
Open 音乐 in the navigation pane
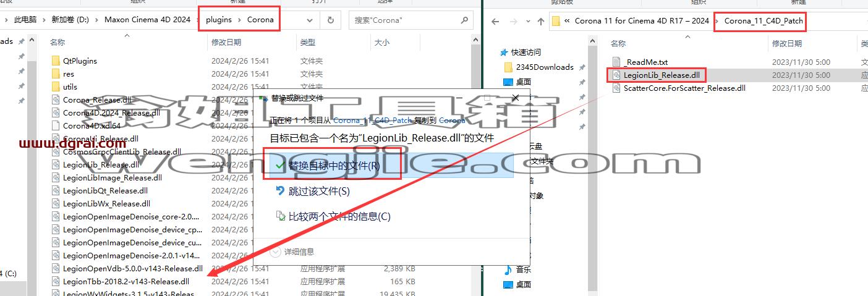517,269
